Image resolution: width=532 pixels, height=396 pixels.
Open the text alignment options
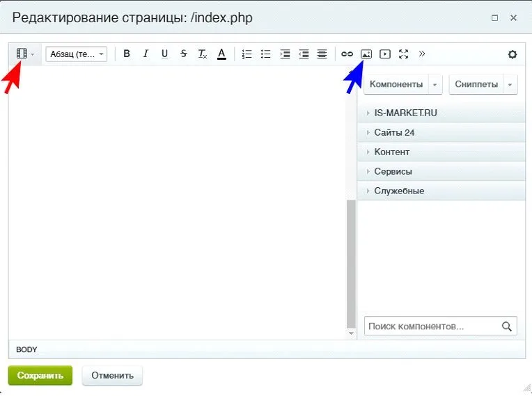click(322, 54)
